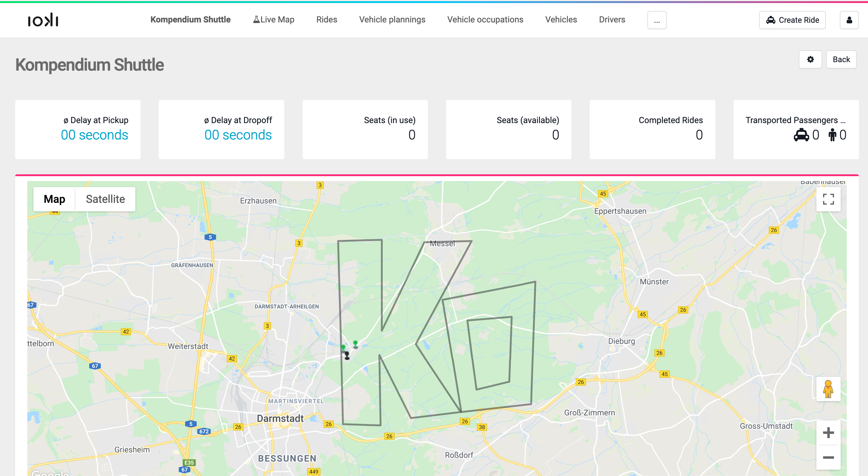Go to Rides section
Image resolution: width=868 pixels, height=476 pixels.
[327, 19]
